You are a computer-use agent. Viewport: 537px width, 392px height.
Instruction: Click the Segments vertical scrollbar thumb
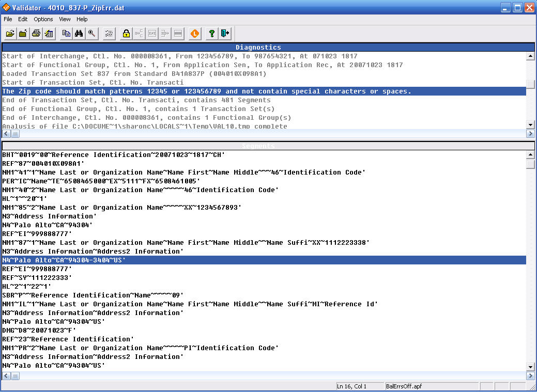530,165
